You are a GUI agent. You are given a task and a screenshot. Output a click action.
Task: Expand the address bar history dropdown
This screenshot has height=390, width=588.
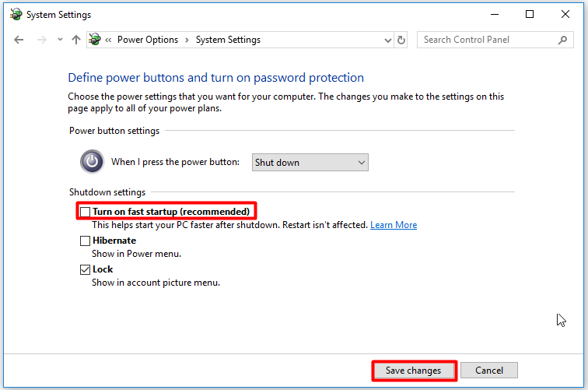(388, 40)
